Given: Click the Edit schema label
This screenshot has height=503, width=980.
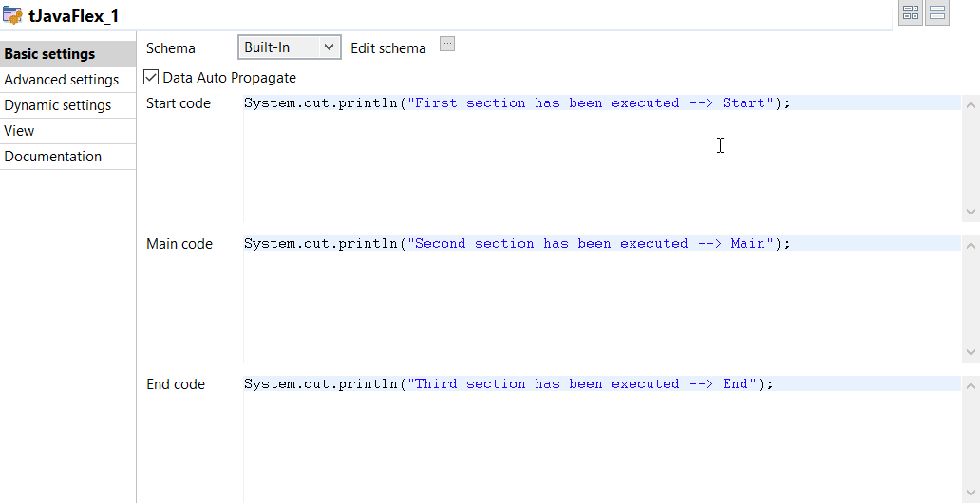Looking at the screenshot, I should click(388, 48).
